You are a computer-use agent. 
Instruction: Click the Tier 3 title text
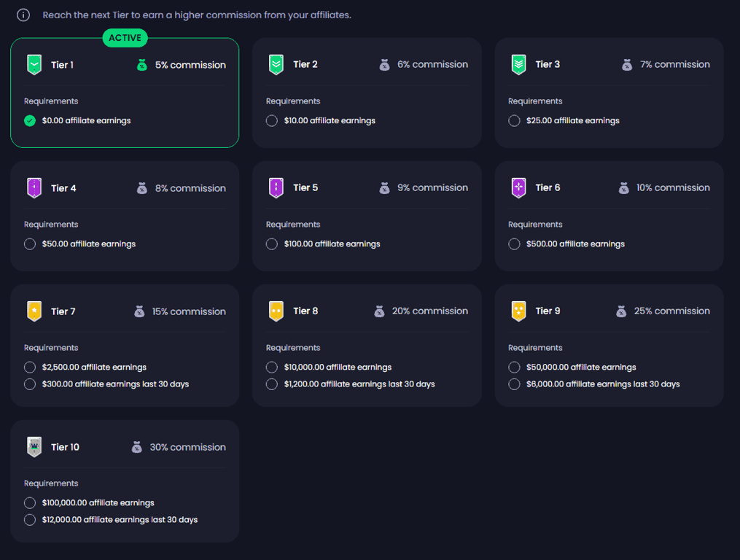pos(548,64)
